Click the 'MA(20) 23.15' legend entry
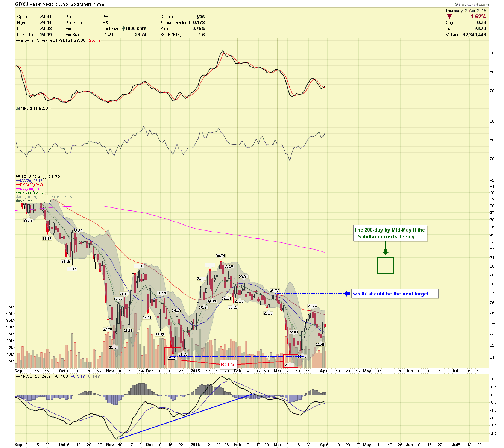 31,181
